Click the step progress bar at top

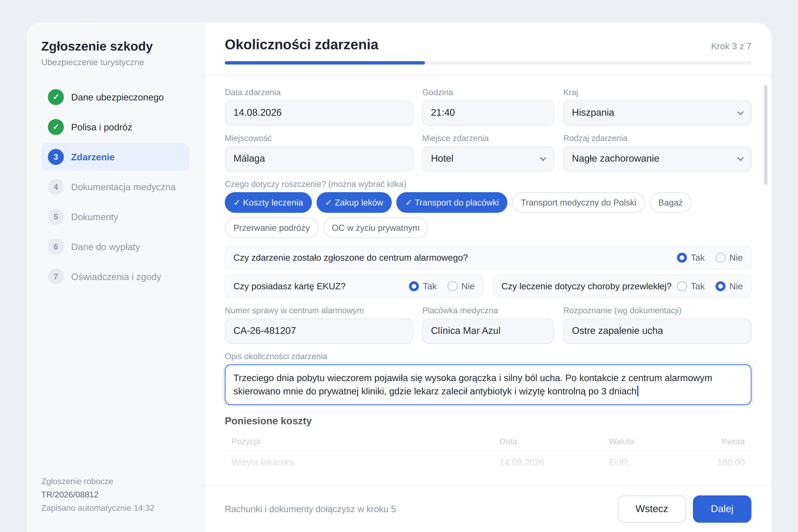coord(488,63)
